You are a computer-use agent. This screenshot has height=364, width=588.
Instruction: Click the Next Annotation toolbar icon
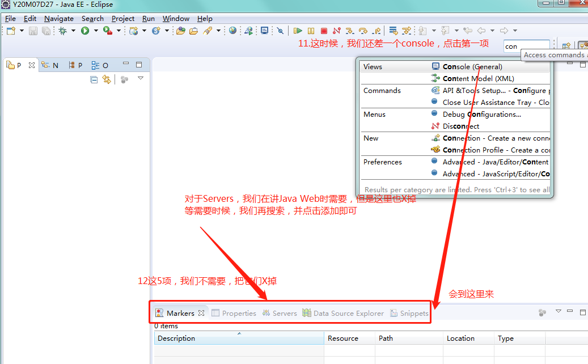(424, 31)
